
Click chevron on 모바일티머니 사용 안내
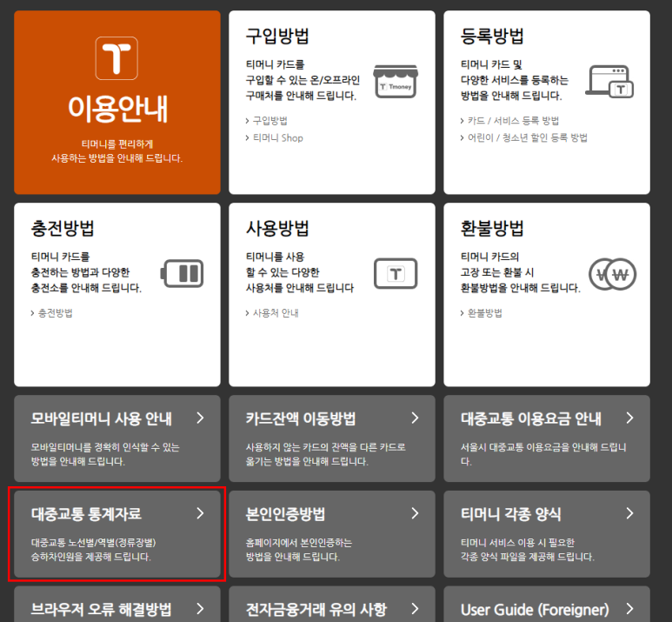point(200,418)
